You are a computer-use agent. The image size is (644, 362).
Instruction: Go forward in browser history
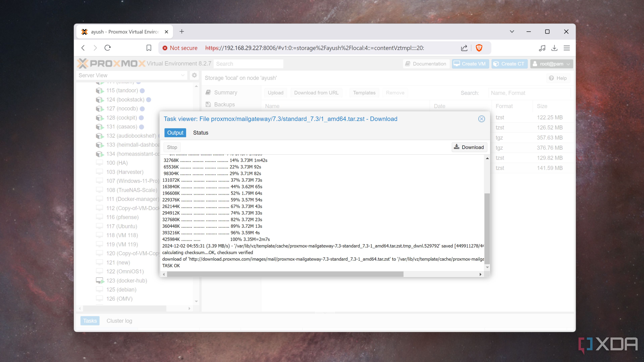coord(95,48)
